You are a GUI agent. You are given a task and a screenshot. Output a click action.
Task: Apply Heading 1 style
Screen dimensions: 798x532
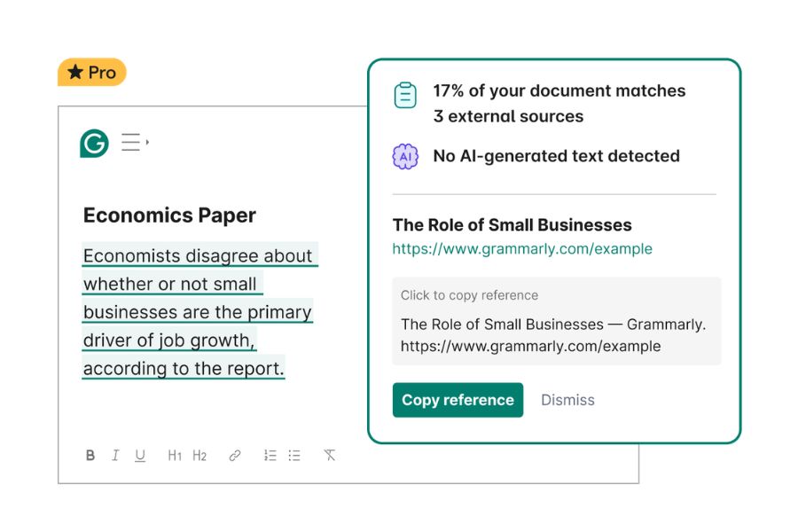(x=175, y=456)
